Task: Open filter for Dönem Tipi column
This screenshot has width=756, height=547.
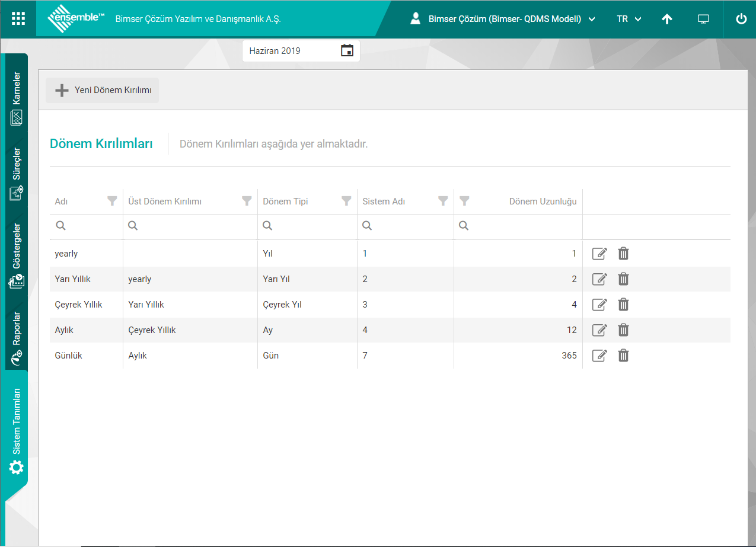Action: 347,201
